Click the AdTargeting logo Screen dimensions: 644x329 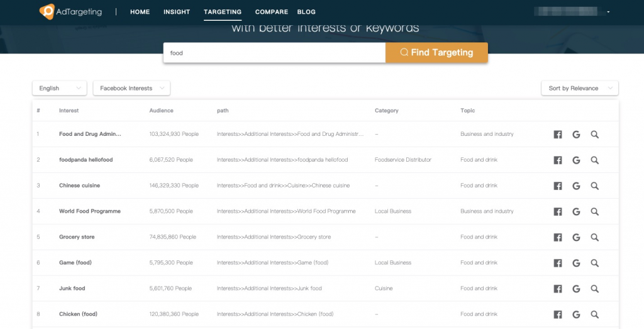click(70, 11)
